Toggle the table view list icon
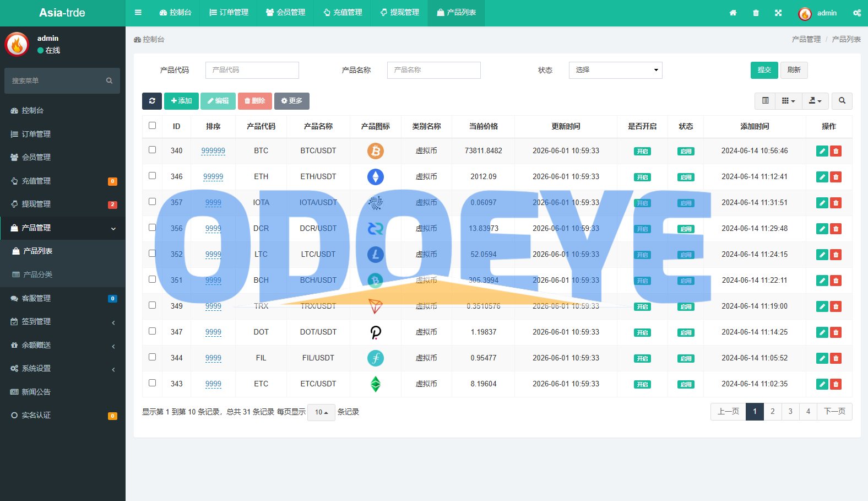This screenshot has height=501, width=868. (x=765, y=101)
